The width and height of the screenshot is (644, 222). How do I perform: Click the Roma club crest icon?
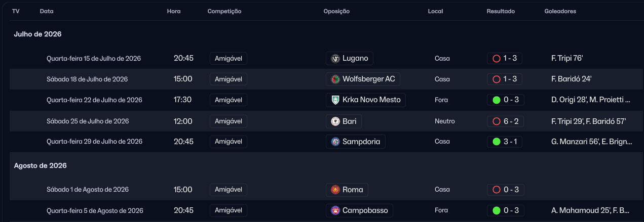(335, 190)
